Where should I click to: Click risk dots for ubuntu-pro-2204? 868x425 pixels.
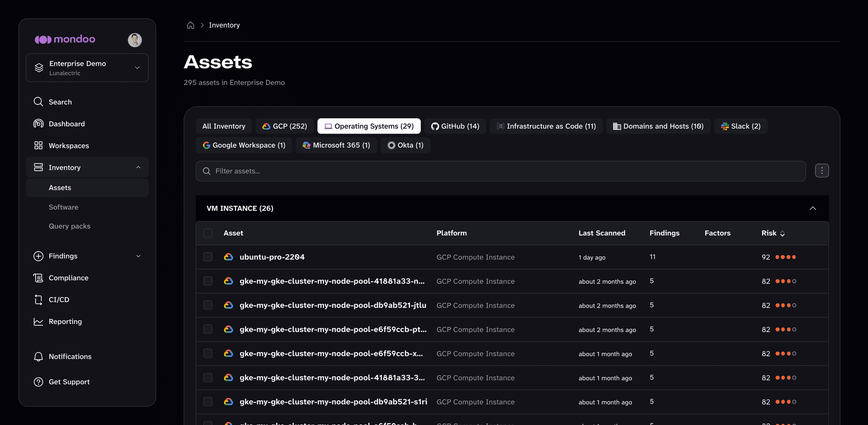point(785,257)
